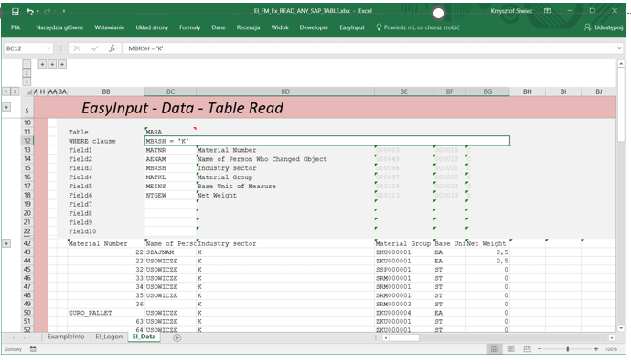Click the Name Box showing BC12
This screenshot has height=364, width=631.
pos(24,48)
